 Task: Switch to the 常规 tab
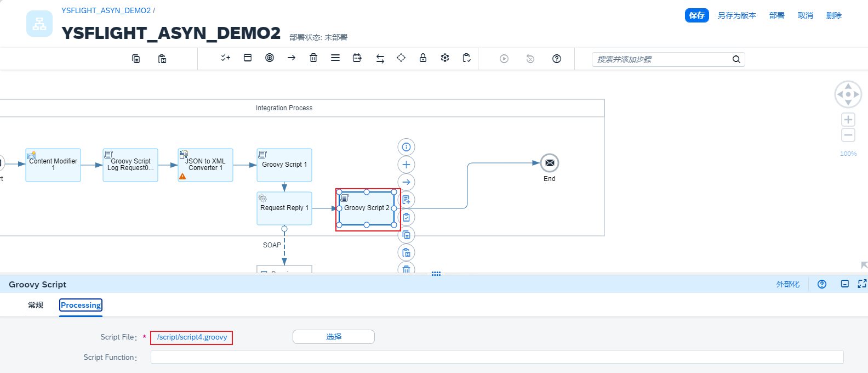click(36, 305)
